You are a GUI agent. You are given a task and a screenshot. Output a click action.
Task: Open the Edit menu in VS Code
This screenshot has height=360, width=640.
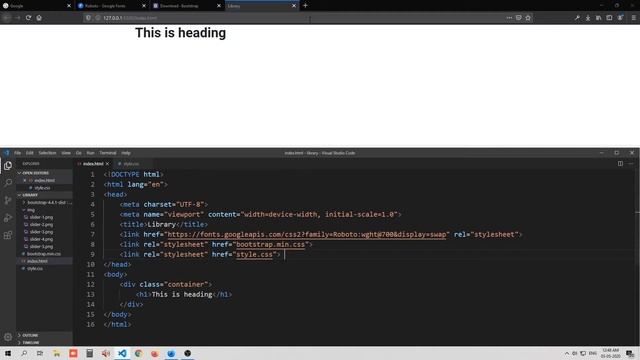[x=29, y=153]
